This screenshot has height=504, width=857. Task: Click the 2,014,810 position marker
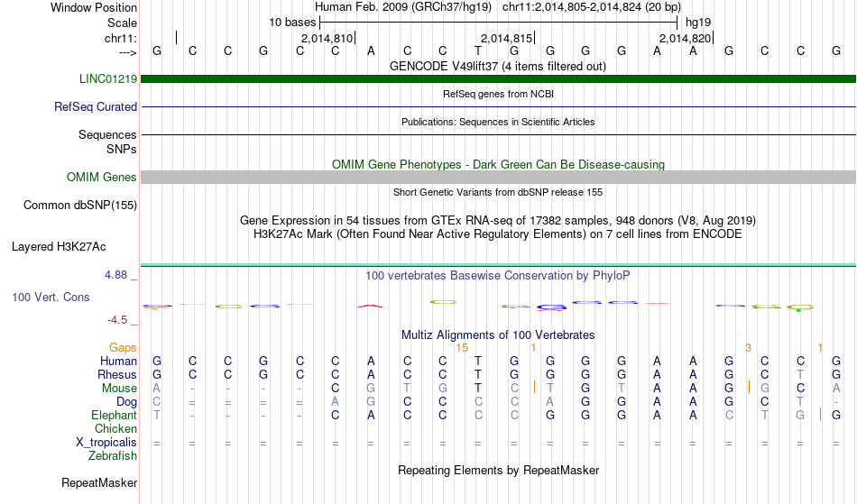327,38
